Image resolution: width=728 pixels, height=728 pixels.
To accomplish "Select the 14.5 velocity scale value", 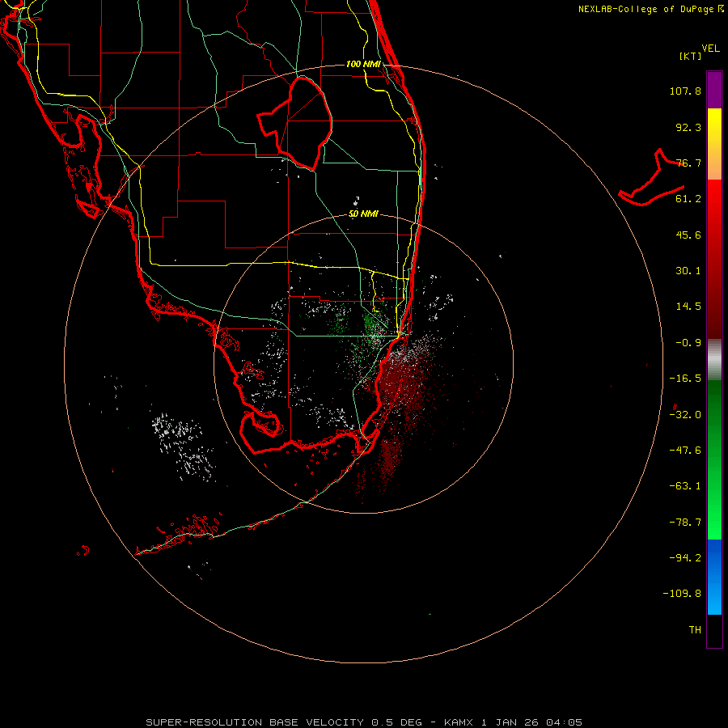I will click(688, 307).
